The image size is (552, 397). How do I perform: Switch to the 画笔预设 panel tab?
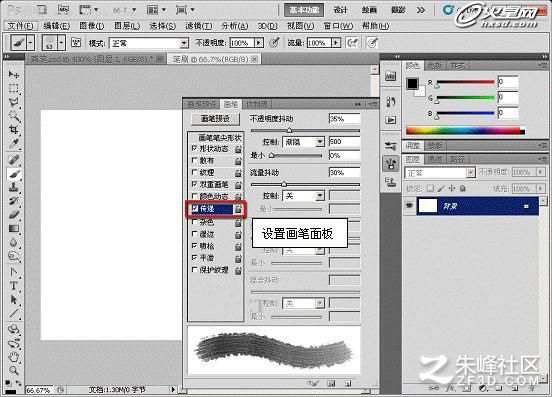(x=202, y=105)
